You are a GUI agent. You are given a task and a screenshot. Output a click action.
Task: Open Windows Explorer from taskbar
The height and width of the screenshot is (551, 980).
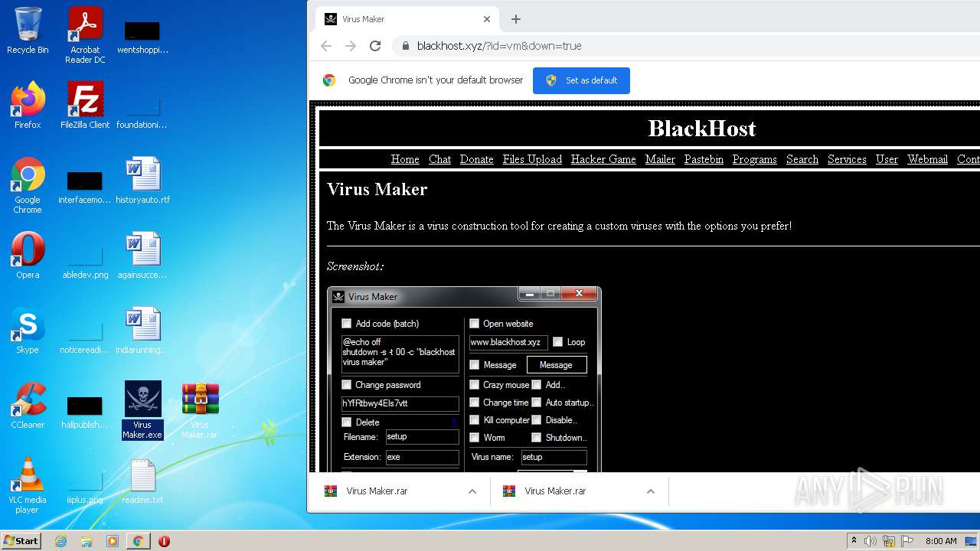pos(87,541)
